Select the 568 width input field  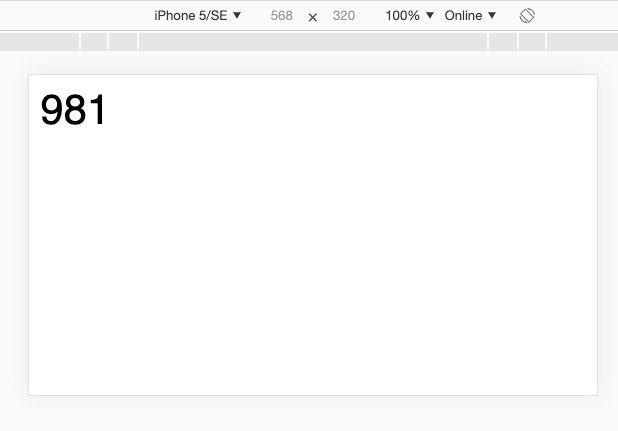[x=281, y=16]
